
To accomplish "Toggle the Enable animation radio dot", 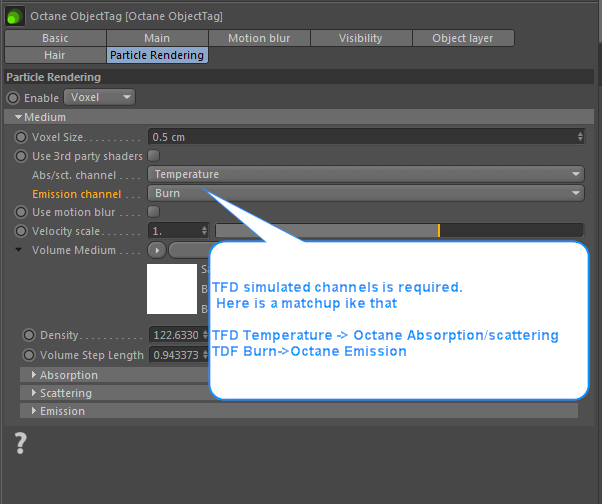I will pyautogui.click(x=13, y=98).
